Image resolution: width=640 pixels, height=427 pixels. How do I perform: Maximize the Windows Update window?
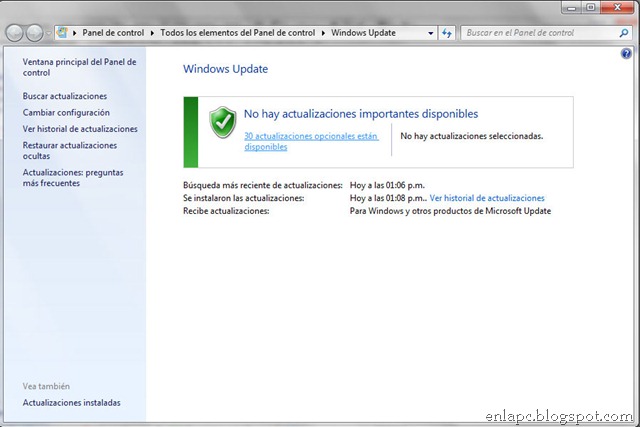(591, 7)
